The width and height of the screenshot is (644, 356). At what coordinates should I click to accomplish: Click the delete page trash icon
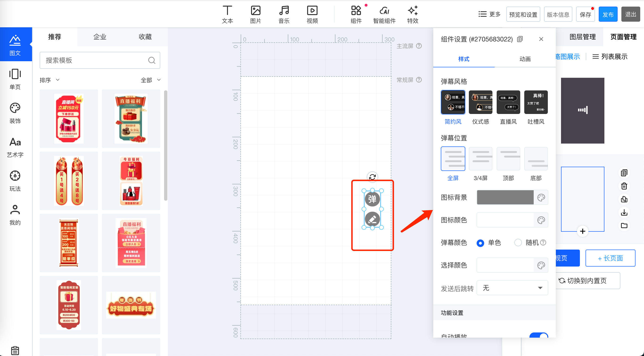pos(624,186)
